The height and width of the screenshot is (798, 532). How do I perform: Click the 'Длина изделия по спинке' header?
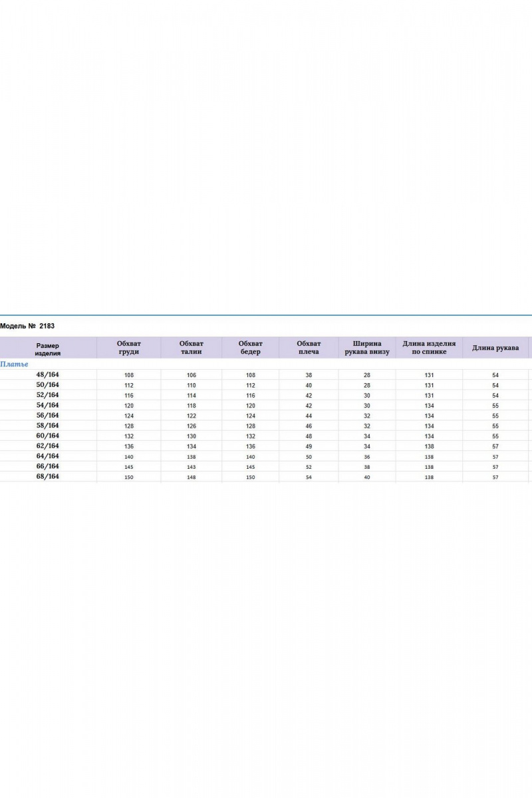[429, 348]
